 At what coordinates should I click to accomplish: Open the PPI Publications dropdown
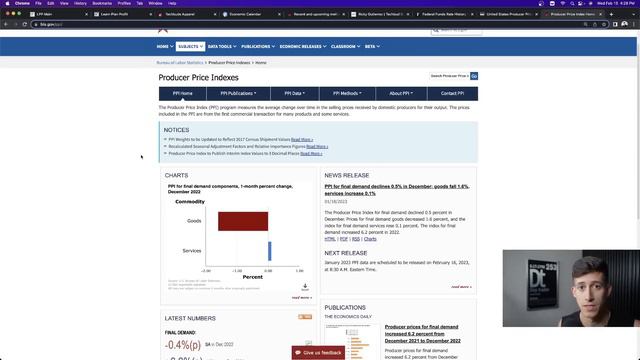238,93
